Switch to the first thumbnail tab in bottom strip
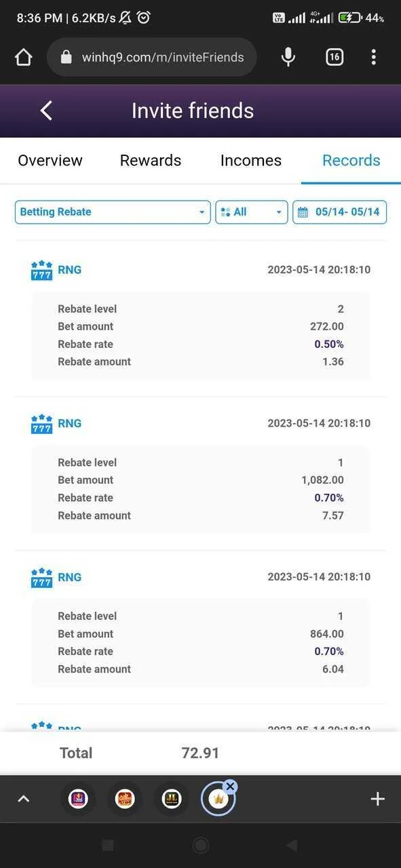The image size is (401, 868). click(79, 799)
